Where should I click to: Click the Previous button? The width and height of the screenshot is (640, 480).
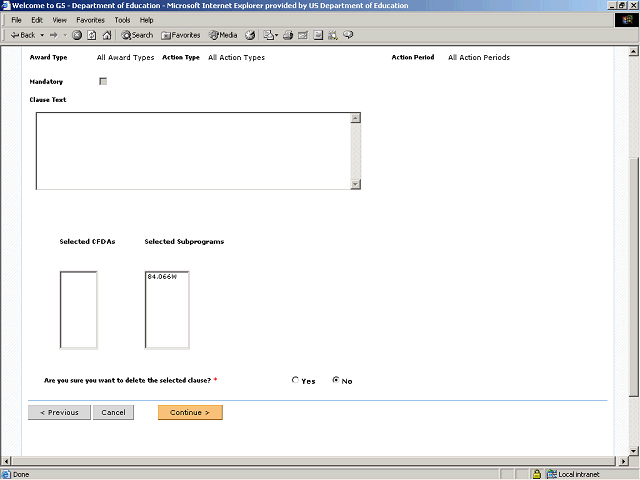point(59,412)
